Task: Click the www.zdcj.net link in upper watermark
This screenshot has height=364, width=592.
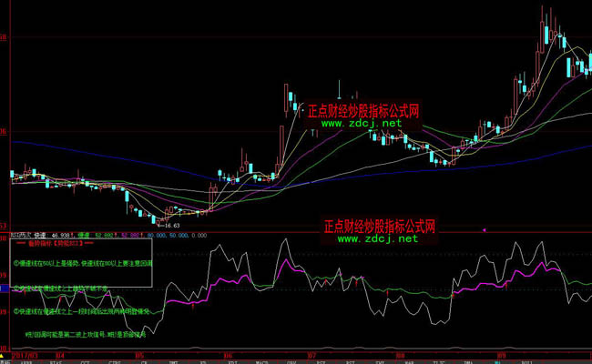Action: coord(361,123)
